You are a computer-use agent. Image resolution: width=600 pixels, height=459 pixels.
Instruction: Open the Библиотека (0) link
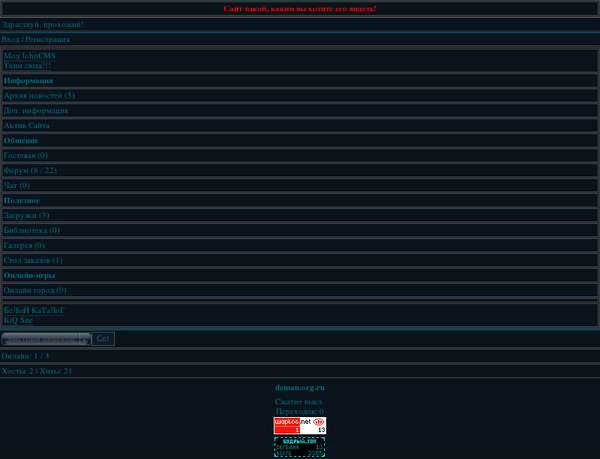32,230
